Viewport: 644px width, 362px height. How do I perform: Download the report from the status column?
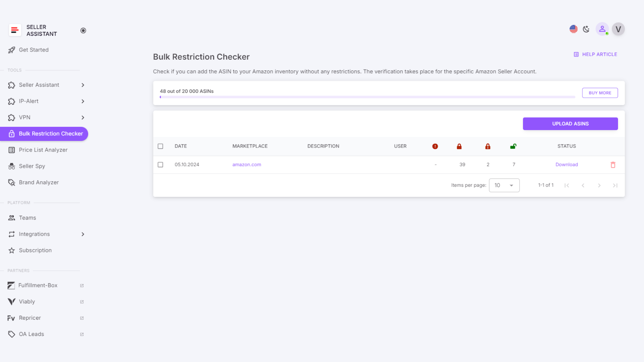[566, 165]
